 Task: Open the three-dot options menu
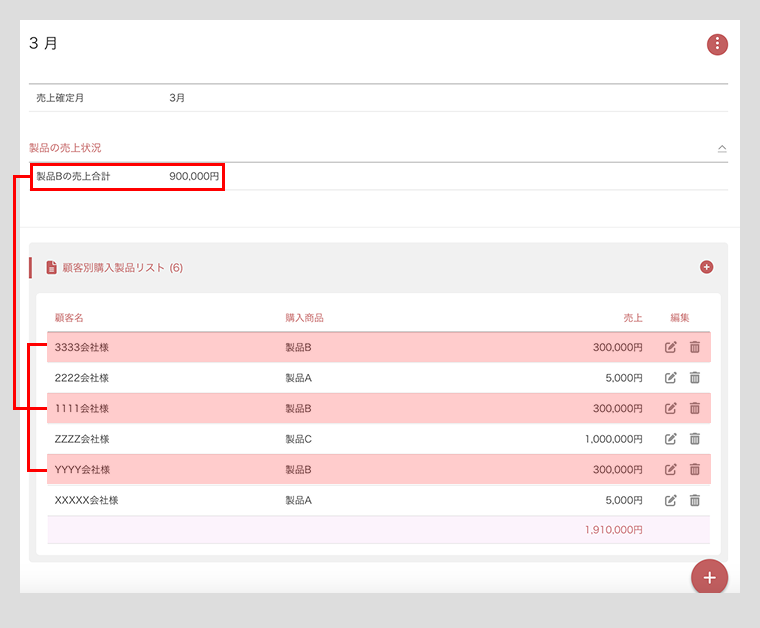717,44
